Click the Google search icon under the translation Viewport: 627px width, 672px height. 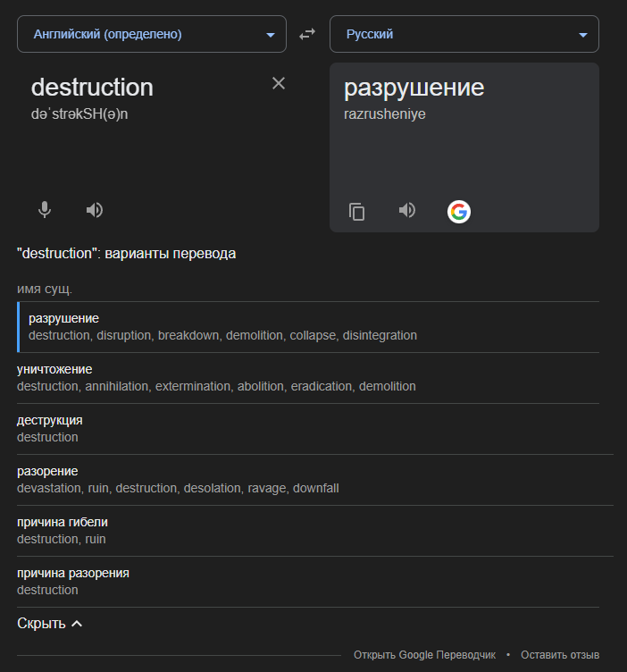point(458,211)
